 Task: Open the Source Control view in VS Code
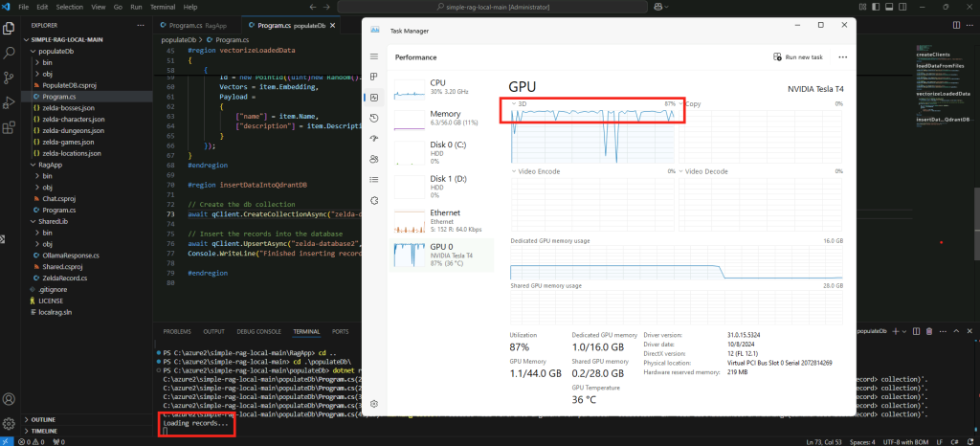[x=9, y=78]
